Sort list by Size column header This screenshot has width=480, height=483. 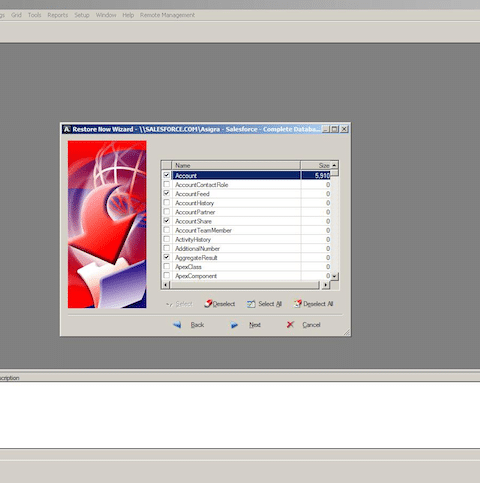click(x=315, y=165)
